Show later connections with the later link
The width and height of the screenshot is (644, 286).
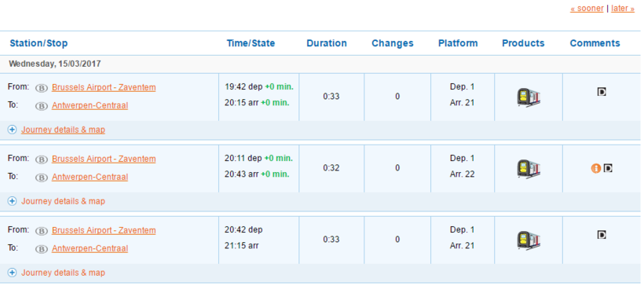pyautogui.click(x=623, y=8)
